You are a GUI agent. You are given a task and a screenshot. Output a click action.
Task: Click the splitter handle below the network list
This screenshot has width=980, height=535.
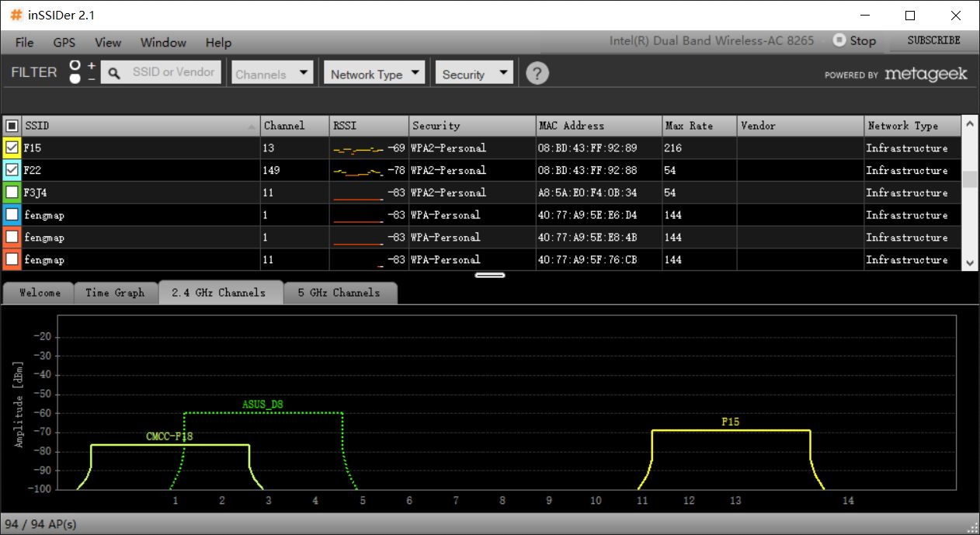click(490, 274)
